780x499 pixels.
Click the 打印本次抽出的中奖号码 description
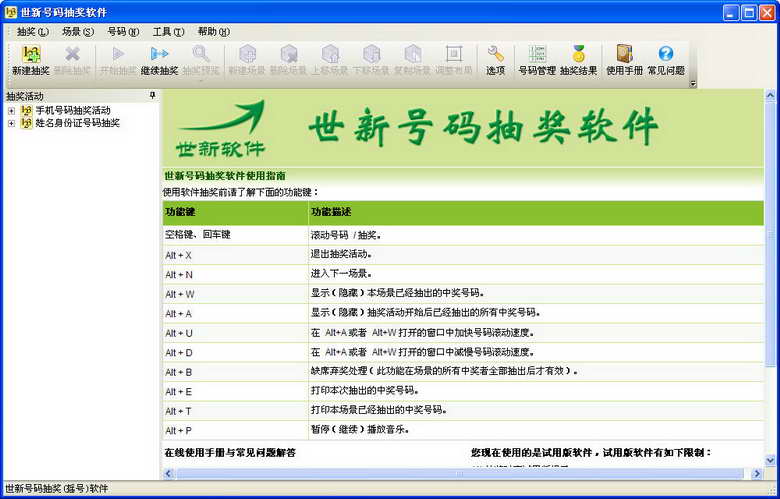point(536,391)
